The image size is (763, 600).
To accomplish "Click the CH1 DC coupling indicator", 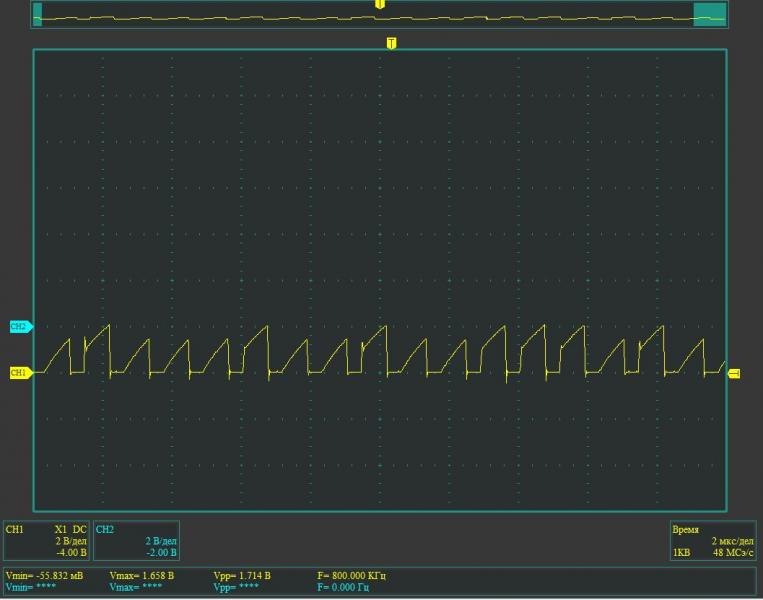I will [x=79, y=529].
